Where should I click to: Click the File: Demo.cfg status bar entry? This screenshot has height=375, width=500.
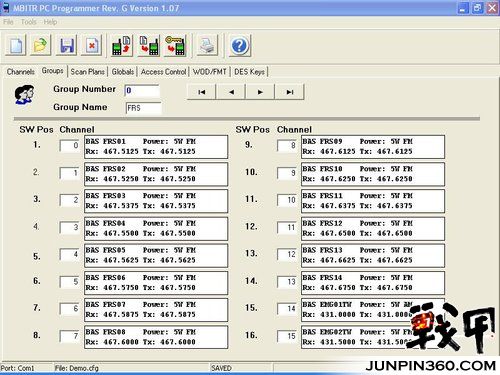point(77,368)
